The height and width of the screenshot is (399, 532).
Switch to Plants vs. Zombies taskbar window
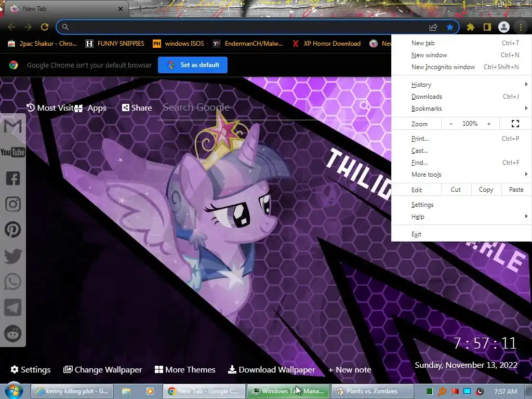click(x=372, y=391)
